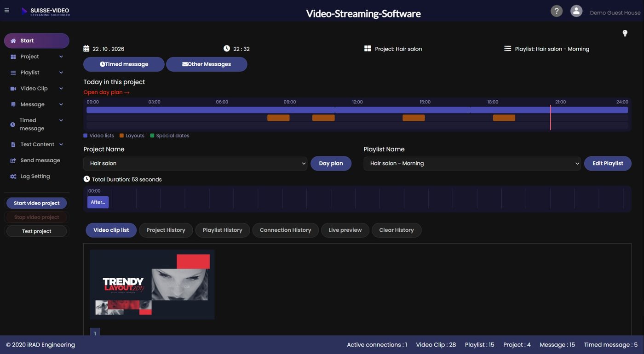Click the Start home icon in sidebar
The image size is (644, 354).
point(13,41)
